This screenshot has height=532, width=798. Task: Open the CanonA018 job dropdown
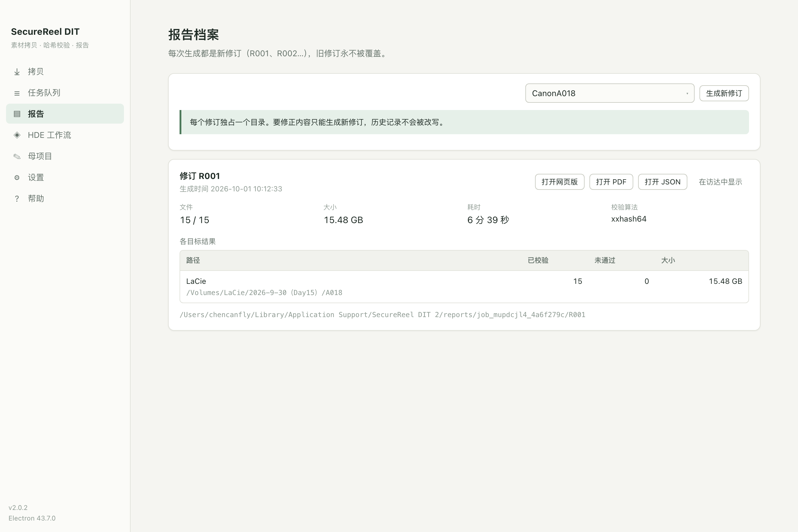pyautogui.click(x=610, y=93)
